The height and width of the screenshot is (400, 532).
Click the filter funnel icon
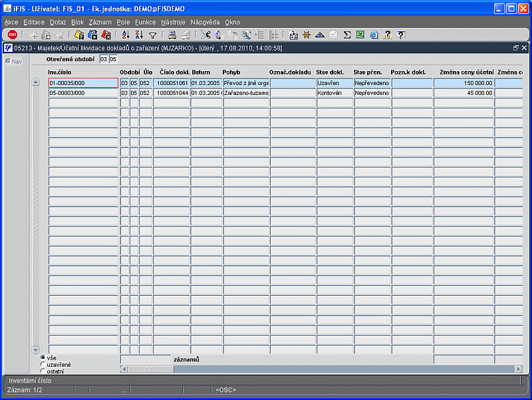pos(153,35)
